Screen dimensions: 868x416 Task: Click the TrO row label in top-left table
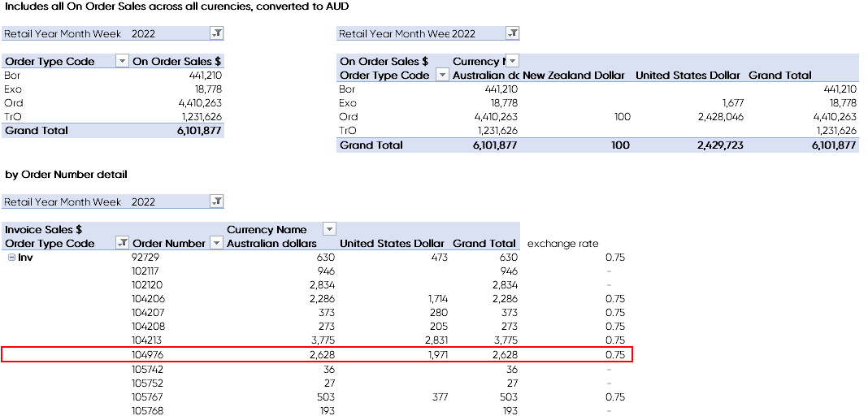13,116
